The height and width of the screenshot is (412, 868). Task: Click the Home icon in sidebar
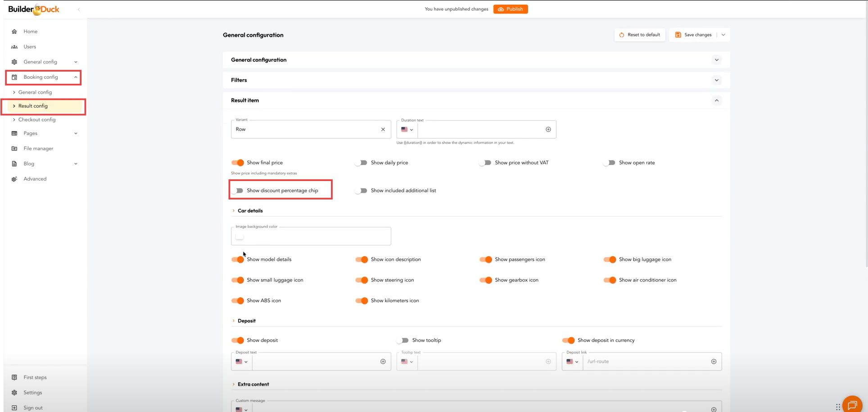point(14,32)
